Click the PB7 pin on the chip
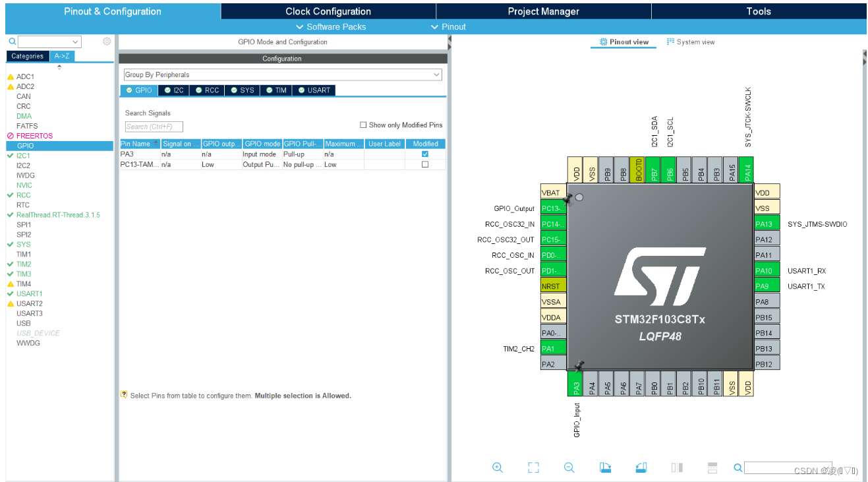868x482 pixels. [x=653, y=169]
